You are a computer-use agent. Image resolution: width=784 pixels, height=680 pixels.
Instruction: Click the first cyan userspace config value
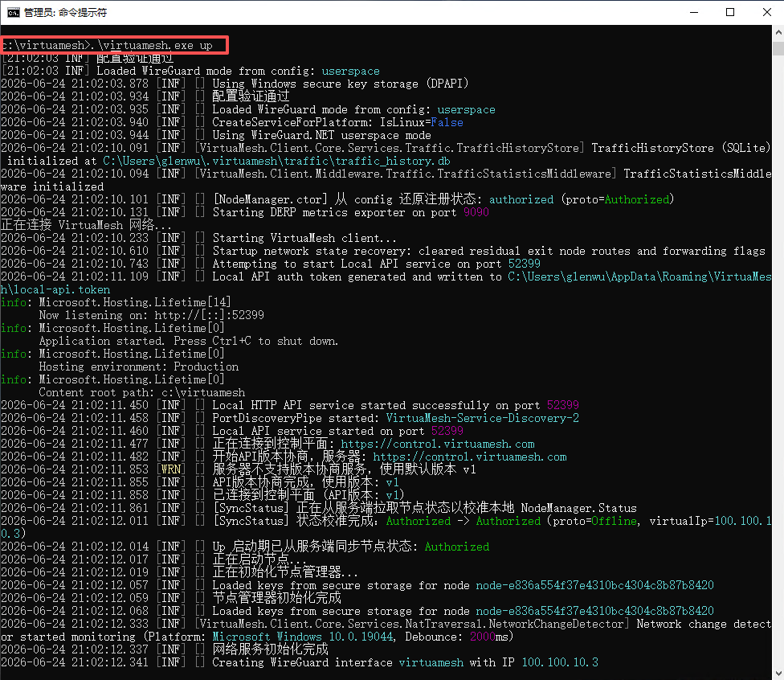pyautogui.click(x=350, y=71)
